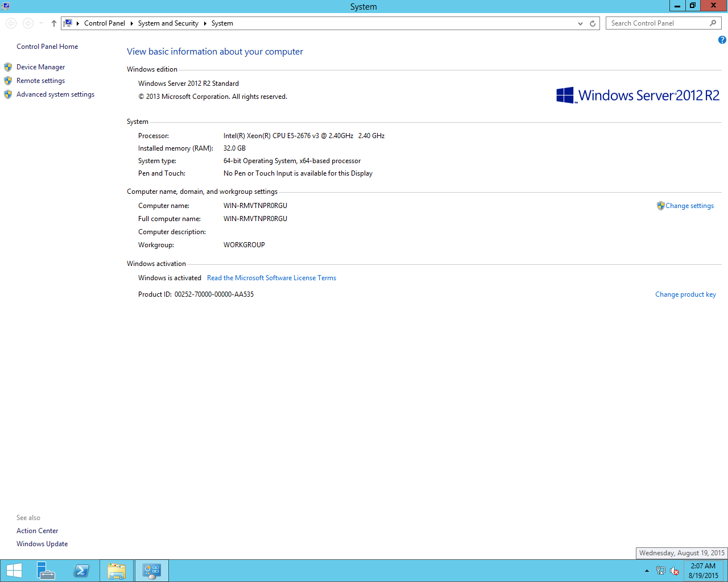Click the computer icon in the address bar

tap(68, 23)
